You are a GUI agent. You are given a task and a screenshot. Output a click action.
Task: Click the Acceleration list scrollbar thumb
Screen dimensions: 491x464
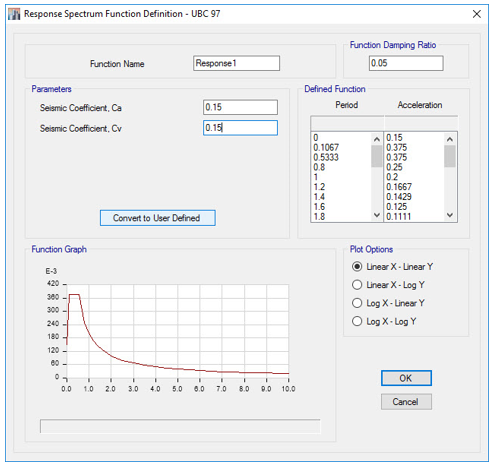click(x=450, y=156)
